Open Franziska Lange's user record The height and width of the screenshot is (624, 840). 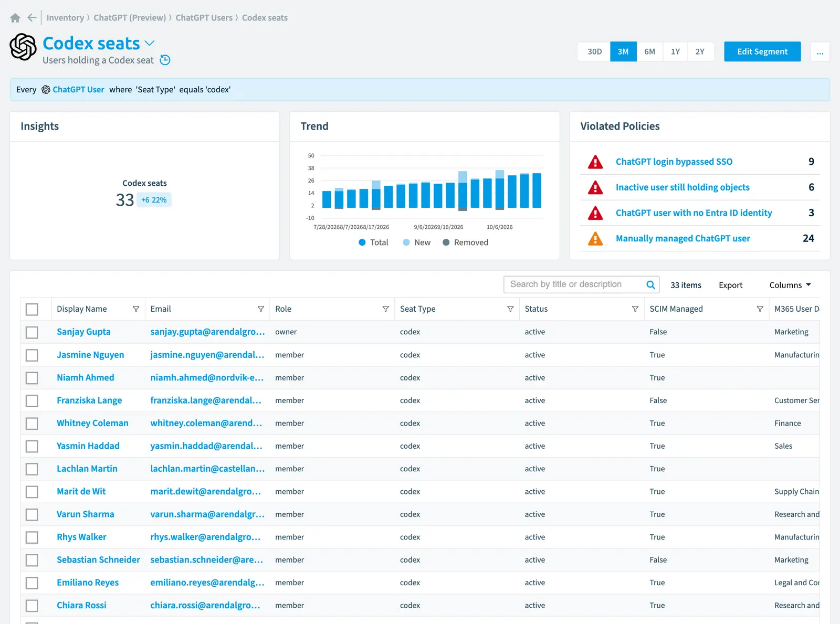tap(89, 400)
